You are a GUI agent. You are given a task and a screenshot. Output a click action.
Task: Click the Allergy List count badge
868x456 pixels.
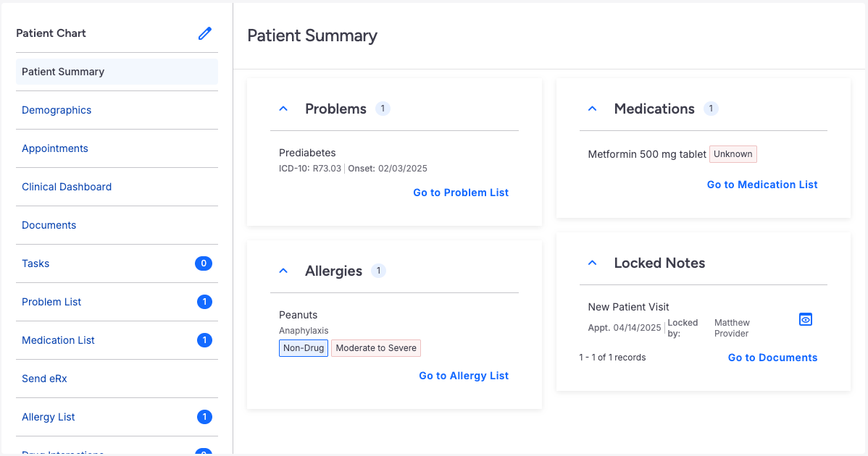(204, 417)
